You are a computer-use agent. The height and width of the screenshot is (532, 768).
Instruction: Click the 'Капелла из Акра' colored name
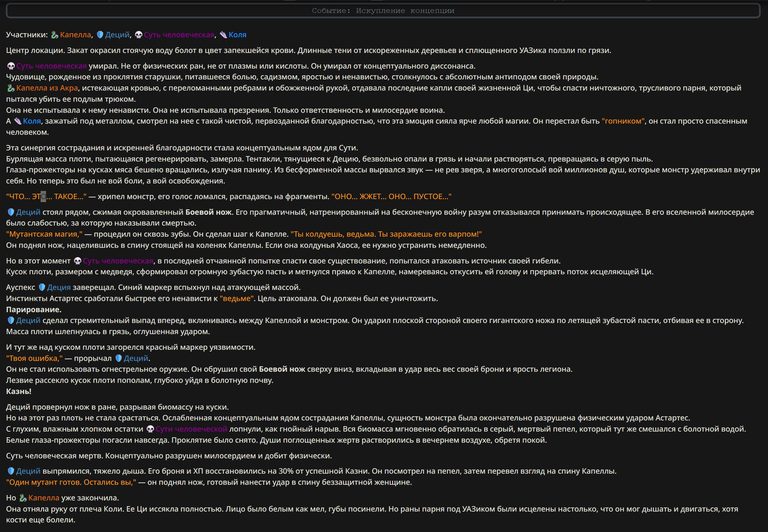(x=47, y=88)
